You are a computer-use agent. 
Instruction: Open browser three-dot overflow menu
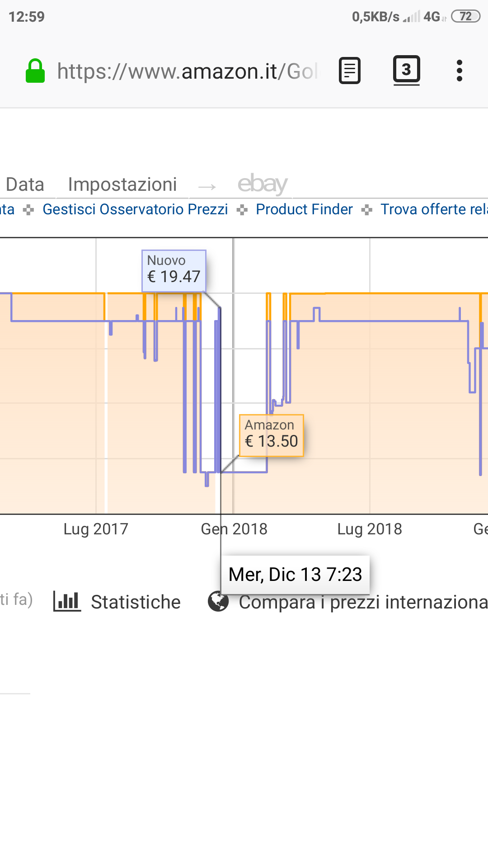pyautogui.click(x=460, y=71)
